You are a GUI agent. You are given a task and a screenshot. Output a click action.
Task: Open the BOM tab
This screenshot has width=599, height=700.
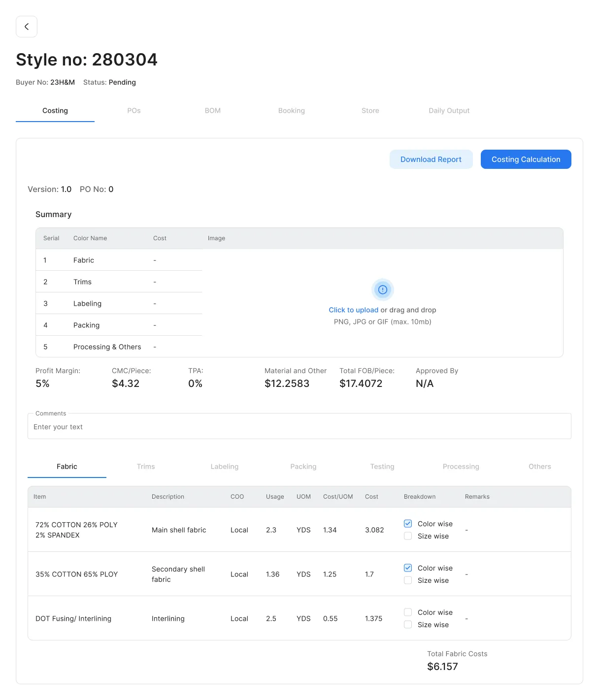tap(213, 111)
